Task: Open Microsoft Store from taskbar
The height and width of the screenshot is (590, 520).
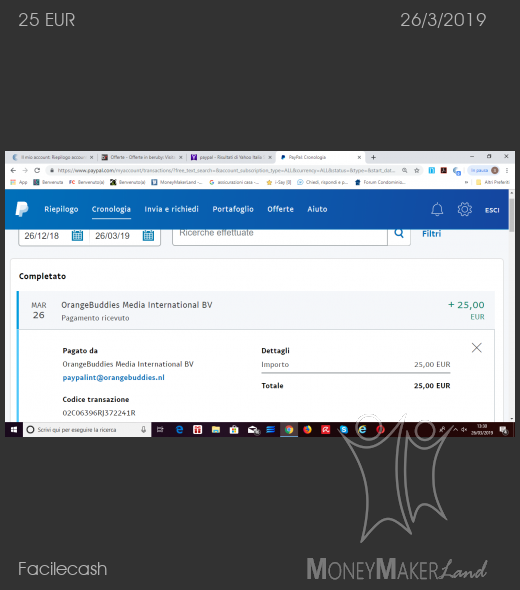Action: coord(234,430)
